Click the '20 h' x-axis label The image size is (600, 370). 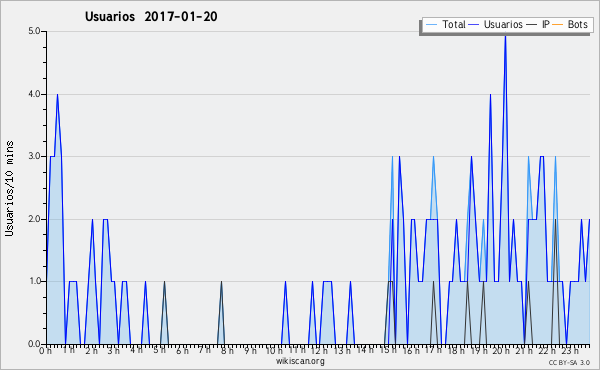coord(501,350)
